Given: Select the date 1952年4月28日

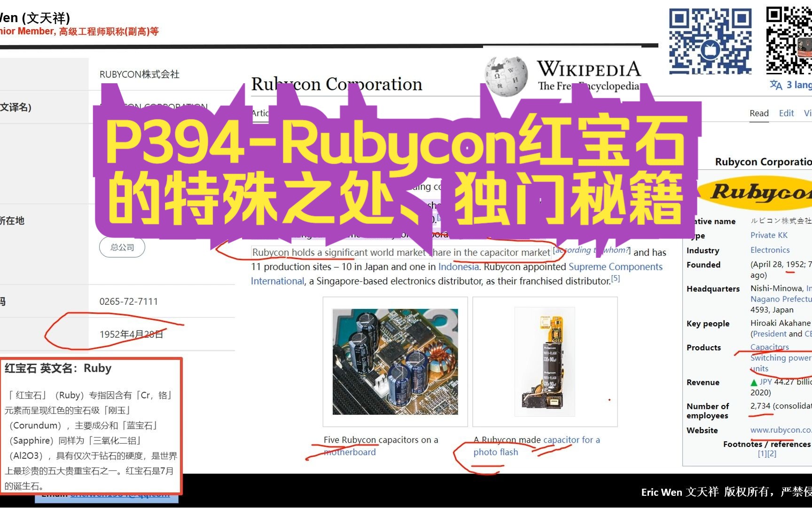Looking at the screenshot, I should pyautogui.click(x=131, y=334).
